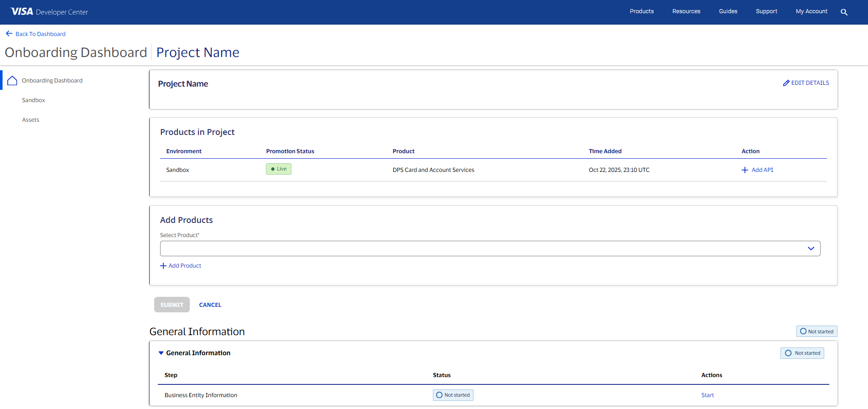This screenshot has height=409, width=868.
Task: Open the My Account menu
Action: click(x=811, y=11)
